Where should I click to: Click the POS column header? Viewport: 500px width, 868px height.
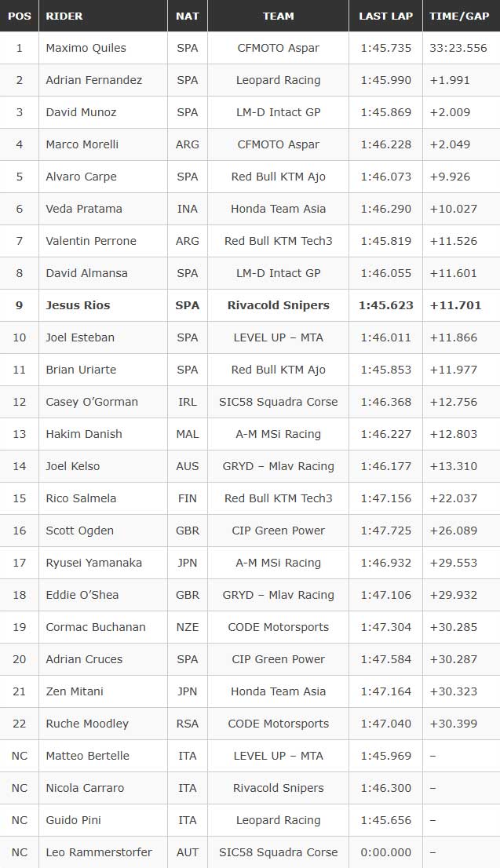coord(19,16)
